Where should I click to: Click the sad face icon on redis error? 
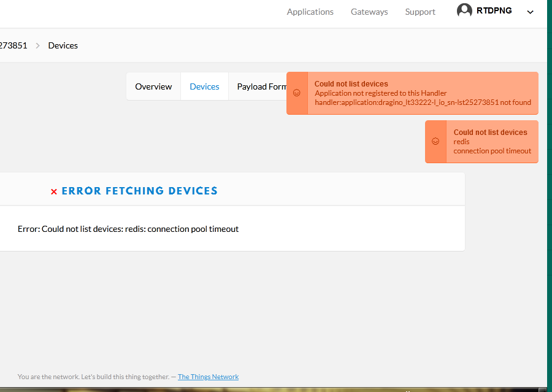coord(435,141)
